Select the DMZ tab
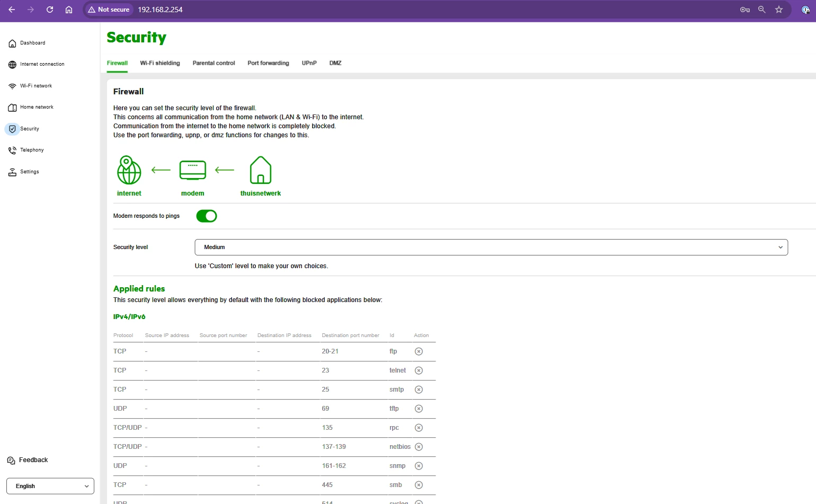This screenshot has height=504, width=816. pos(335,63)
